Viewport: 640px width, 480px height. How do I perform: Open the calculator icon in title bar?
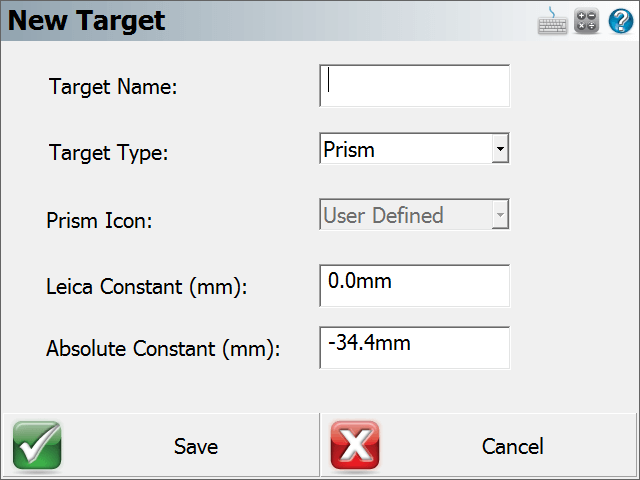(x=587, y=21)
